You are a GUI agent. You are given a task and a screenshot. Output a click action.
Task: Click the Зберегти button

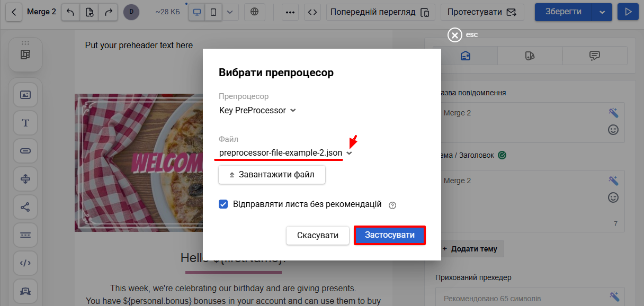(562, 12)
